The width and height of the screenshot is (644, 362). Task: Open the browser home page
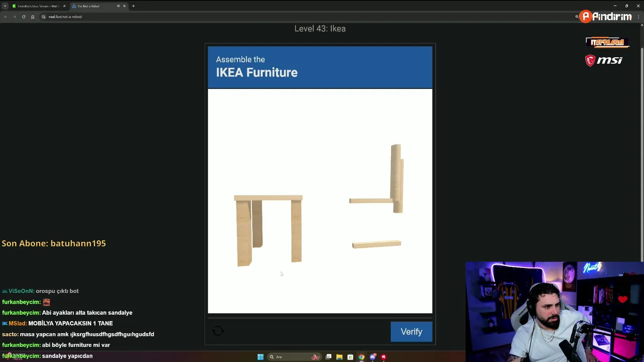tap(33, 17)
